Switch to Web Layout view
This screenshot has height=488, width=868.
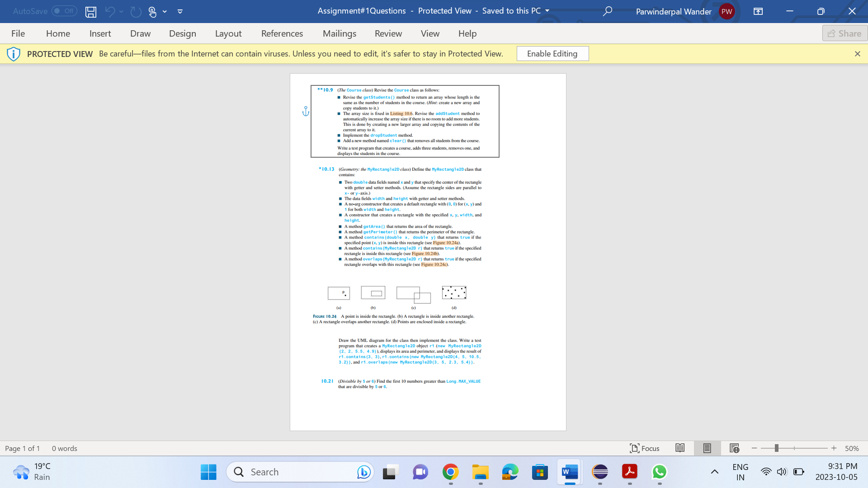[734, 448]
